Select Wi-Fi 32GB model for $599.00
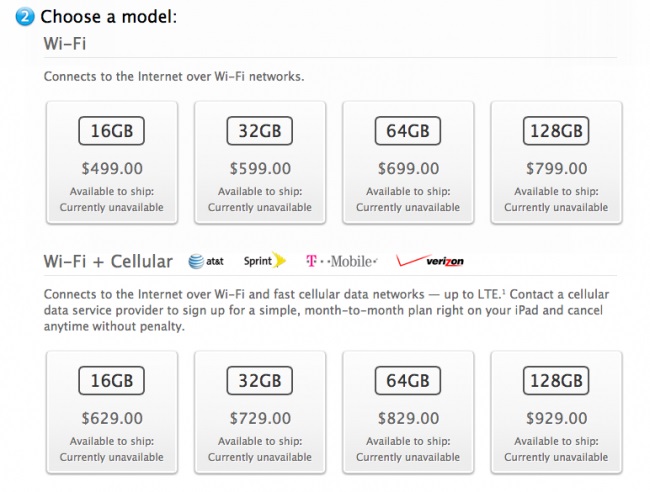 260,162
